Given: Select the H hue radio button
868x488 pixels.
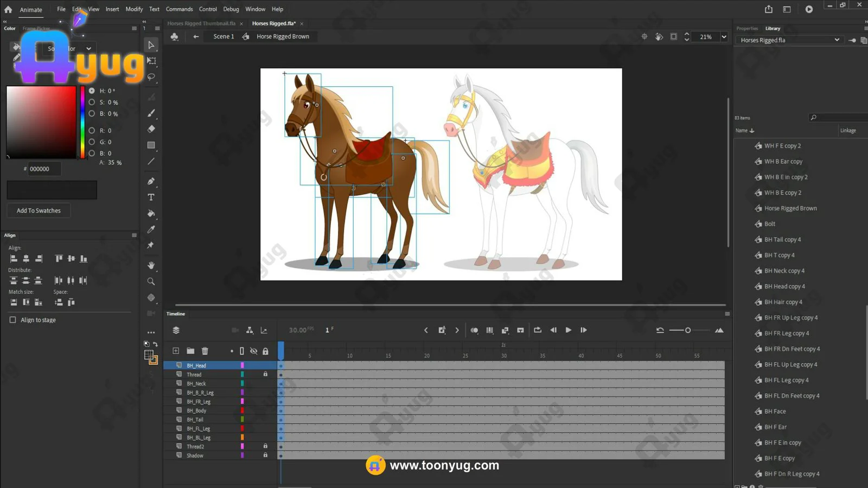Looking at the screenshot, I should [92, 91].
